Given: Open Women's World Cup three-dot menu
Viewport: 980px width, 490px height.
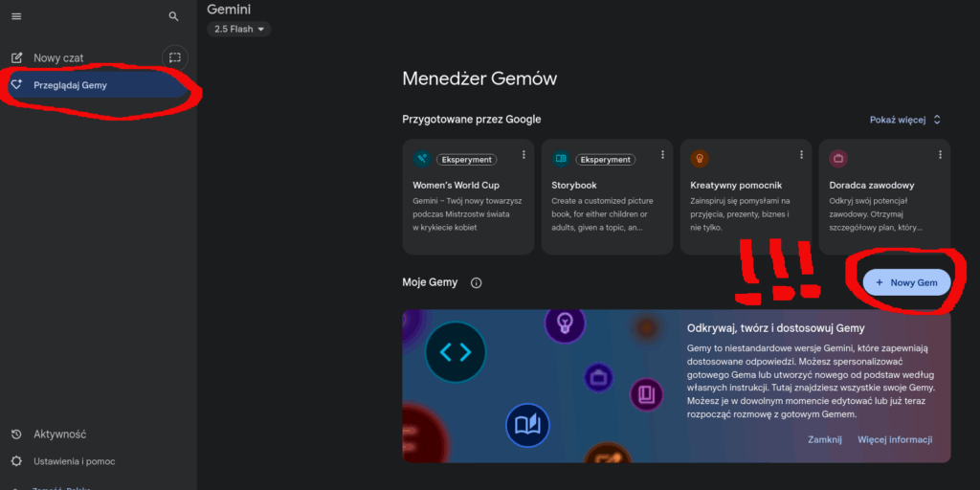Looking at the screenshot, I should click(x=523, y=155).
